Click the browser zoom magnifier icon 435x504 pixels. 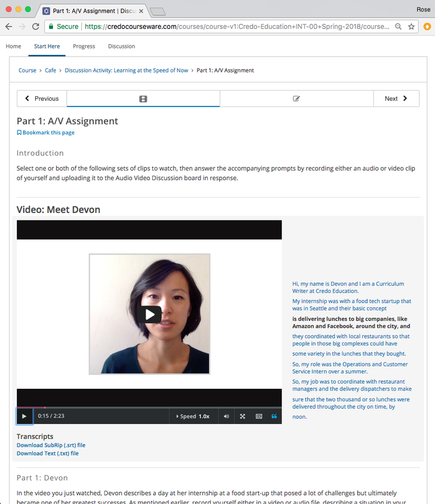tap(398, 26)
